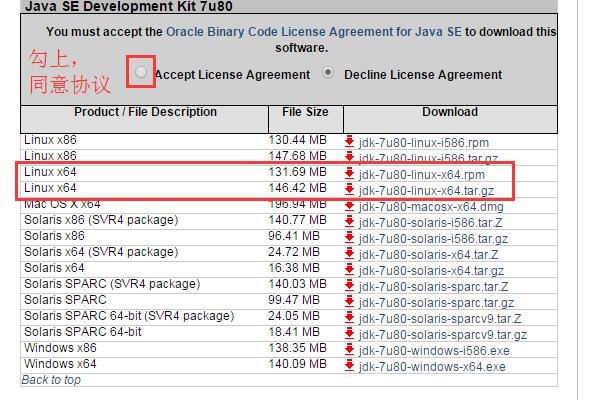The image size is (602, 400).
Task: Download jdk-7u80-solaris-sparcv9.tar.Z file link
Action: pyautogui.click(x=440, y=319)
